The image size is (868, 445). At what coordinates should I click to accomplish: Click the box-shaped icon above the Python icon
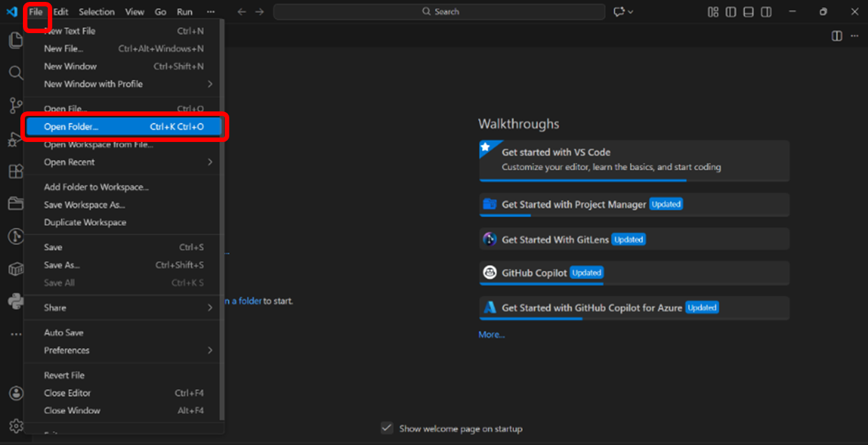pyautogui.click(x=15, y=269)
